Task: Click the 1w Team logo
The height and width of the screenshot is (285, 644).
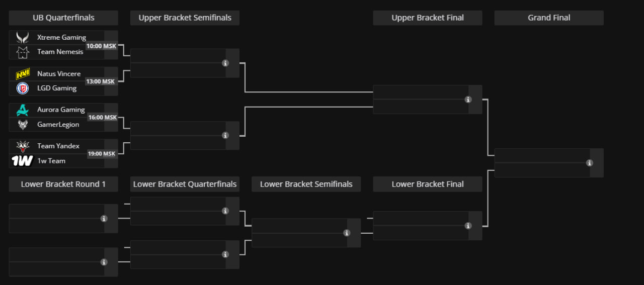Action: (x=22, y=161)
